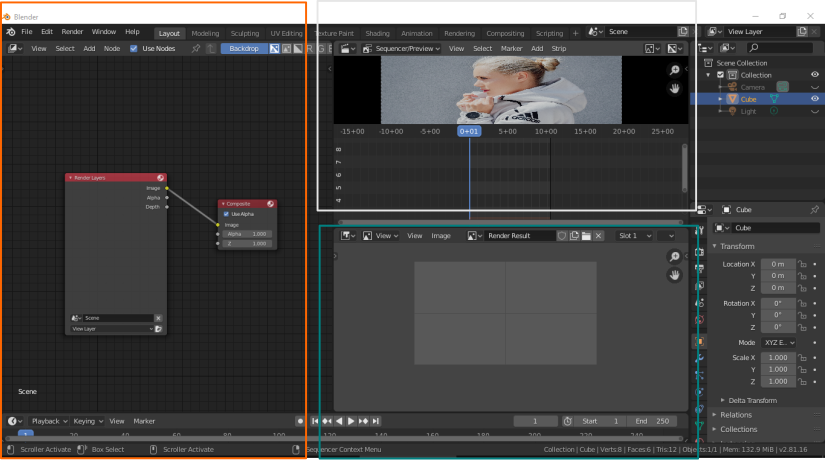Open the File menu
825x474 pixels.
[x=27, y=32]
